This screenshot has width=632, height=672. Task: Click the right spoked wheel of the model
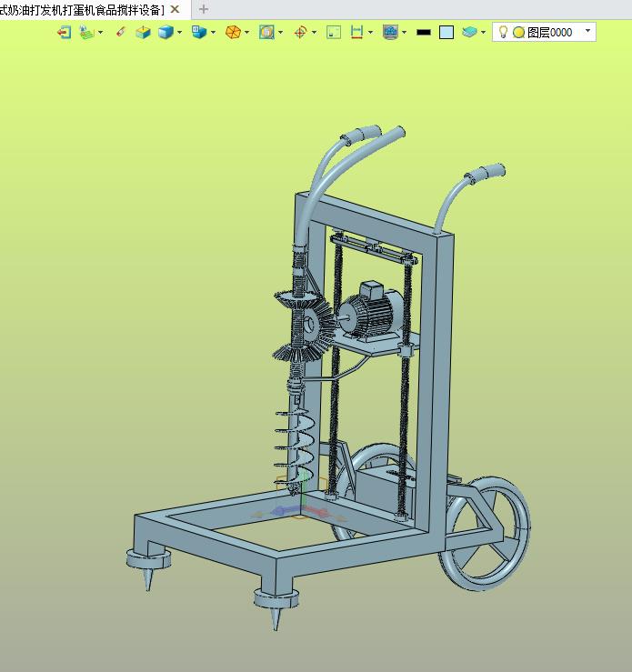(x=485, y=533)
